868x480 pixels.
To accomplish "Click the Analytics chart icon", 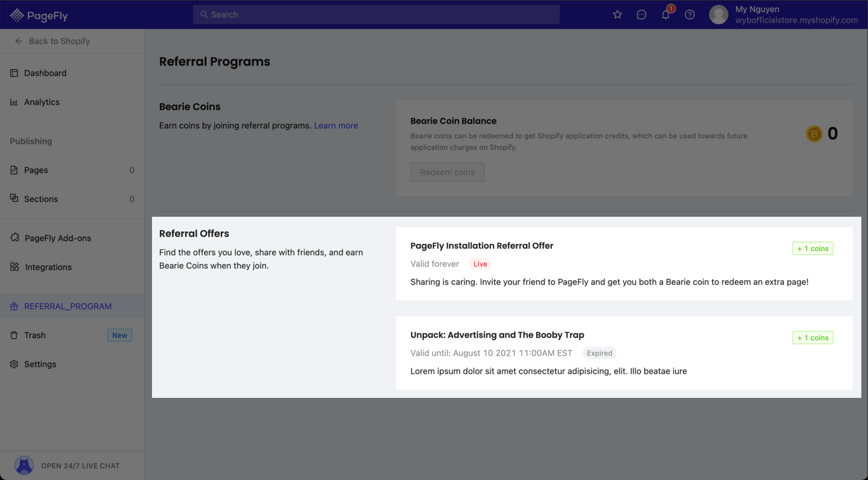I will (14, 102).
